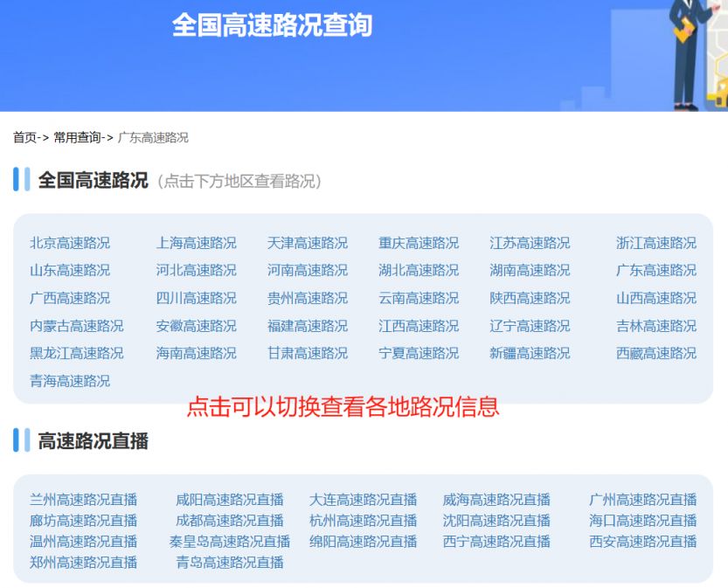Open 秦皇岛高速路况直播 link
The height and width of the screenshot is (588, 728).
(230, 542)
